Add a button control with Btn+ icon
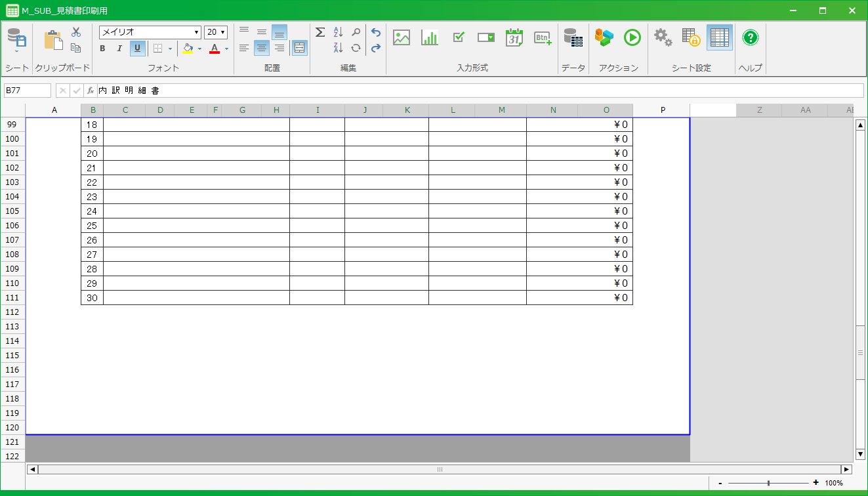Screen dimensions: 868x496 [543, 37]
